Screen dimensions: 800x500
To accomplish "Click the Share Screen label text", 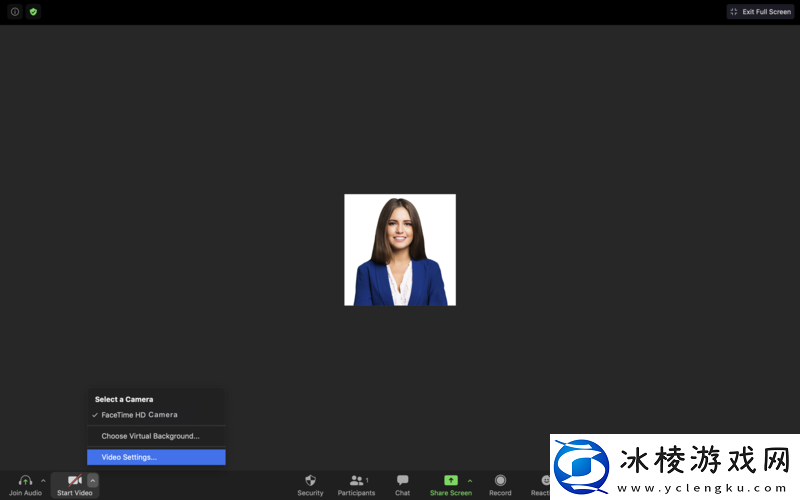I will pos(450,493).
